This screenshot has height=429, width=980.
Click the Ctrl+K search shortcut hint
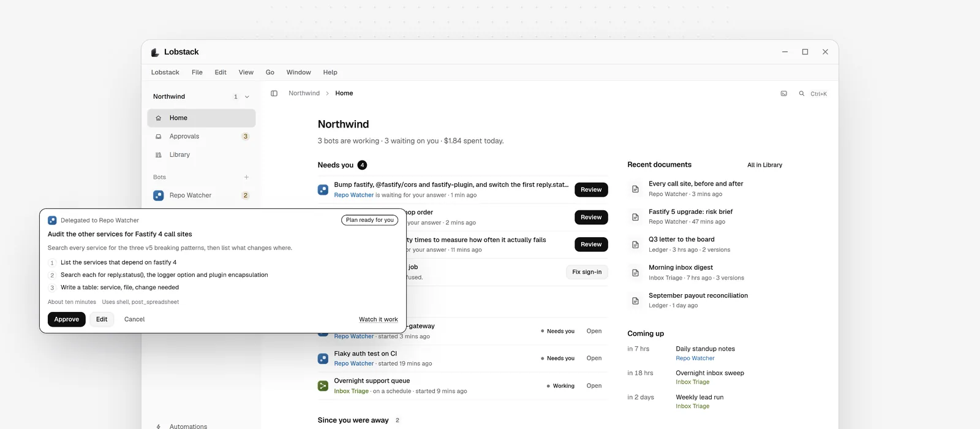coord(818,94)
